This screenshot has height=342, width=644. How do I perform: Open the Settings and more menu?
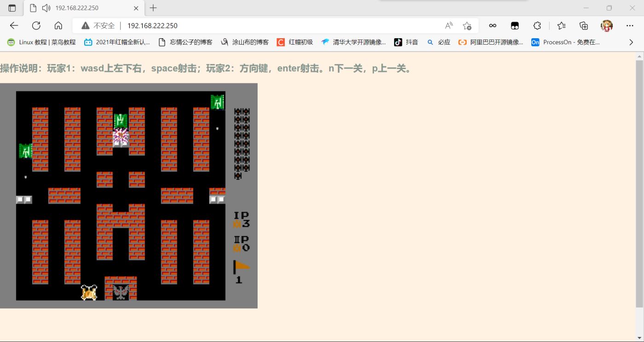[x=630, y=26]
